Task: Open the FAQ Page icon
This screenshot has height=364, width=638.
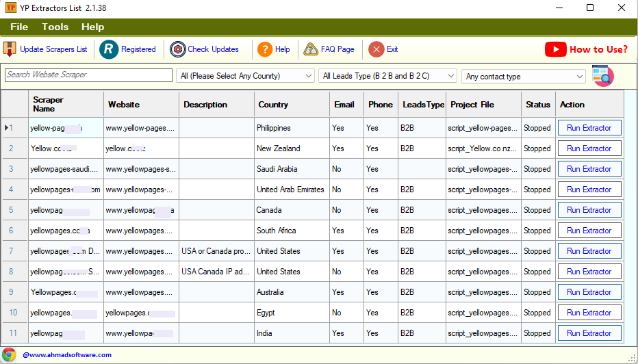Action: coord(311,49)
